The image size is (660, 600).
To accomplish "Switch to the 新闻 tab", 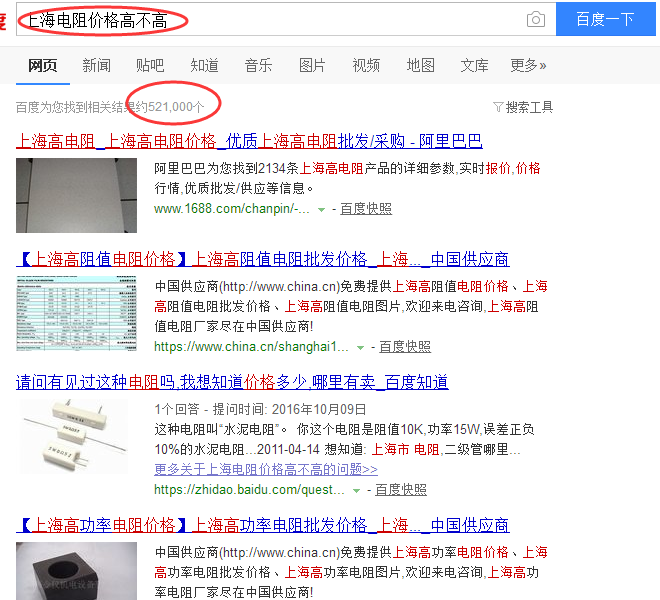I will [96, 65].
